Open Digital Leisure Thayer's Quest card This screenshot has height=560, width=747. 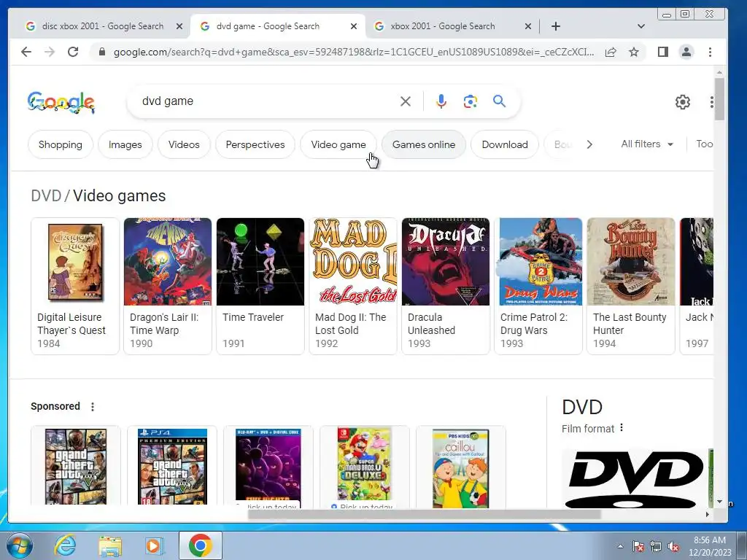75,286
